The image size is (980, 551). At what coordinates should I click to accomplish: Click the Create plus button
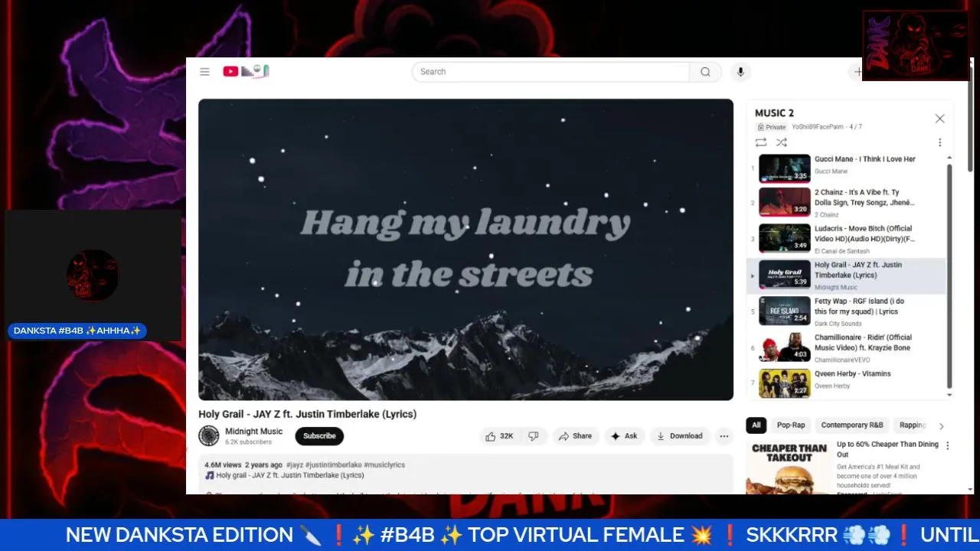(x=857, y=72)
